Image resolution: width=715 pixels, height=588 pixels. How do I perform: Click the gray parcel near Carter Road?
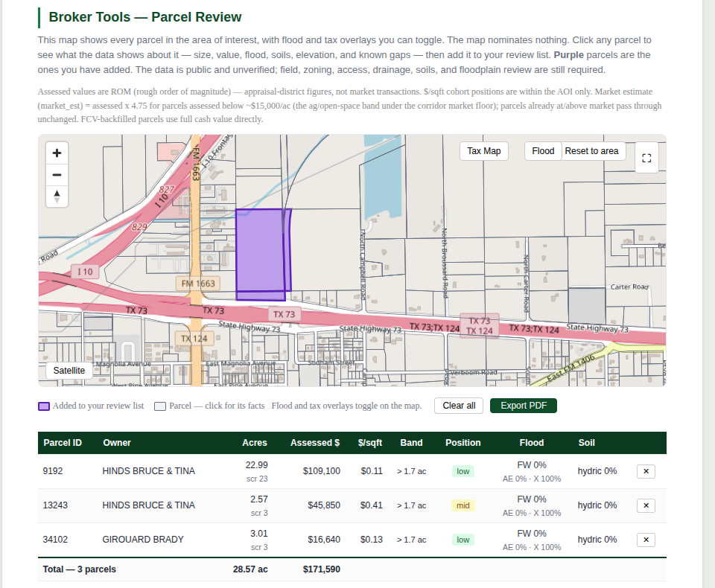[586, 306]
